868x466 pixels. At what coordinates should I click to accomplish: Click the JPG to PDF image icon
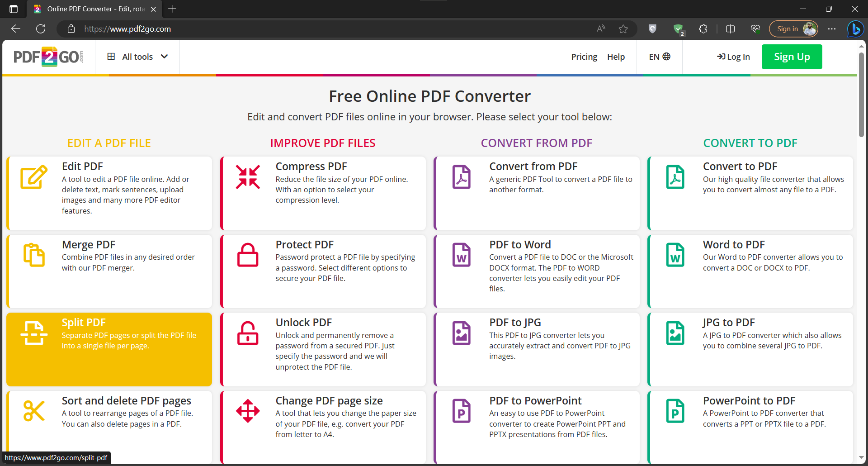[675, 333]
